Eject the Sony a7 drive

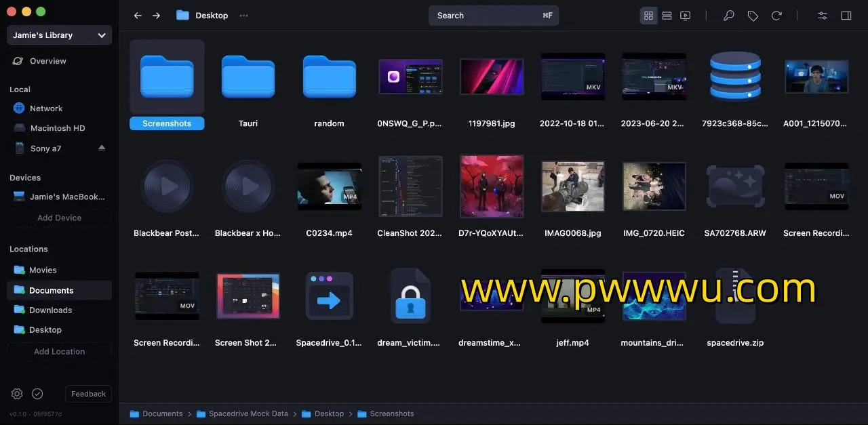102,148
